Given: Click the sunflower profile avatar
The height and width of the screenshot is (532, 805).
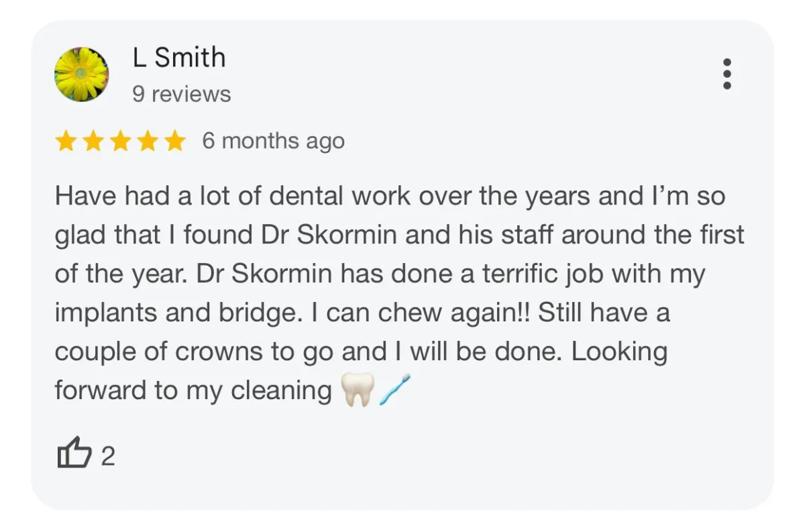Looking at the screenshot, I should pos(82,74).
